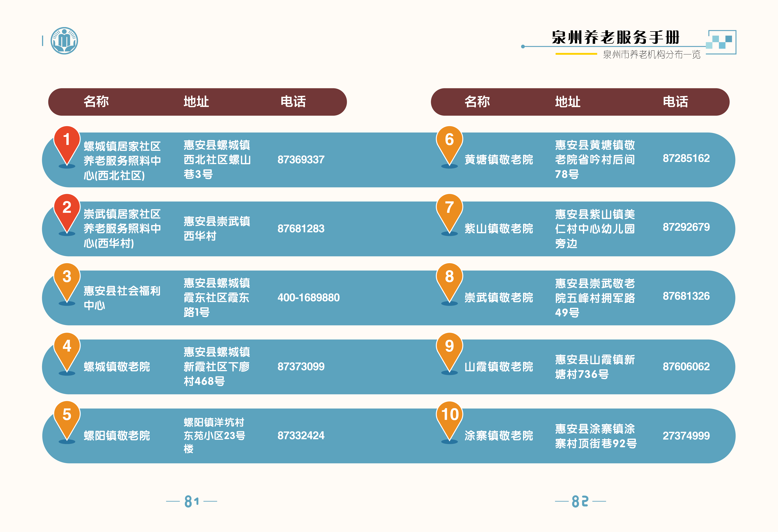Click phone number 27374999
The height and width of the screenshot is (532, 778).
pyautogui.click(x=686, y=436)
